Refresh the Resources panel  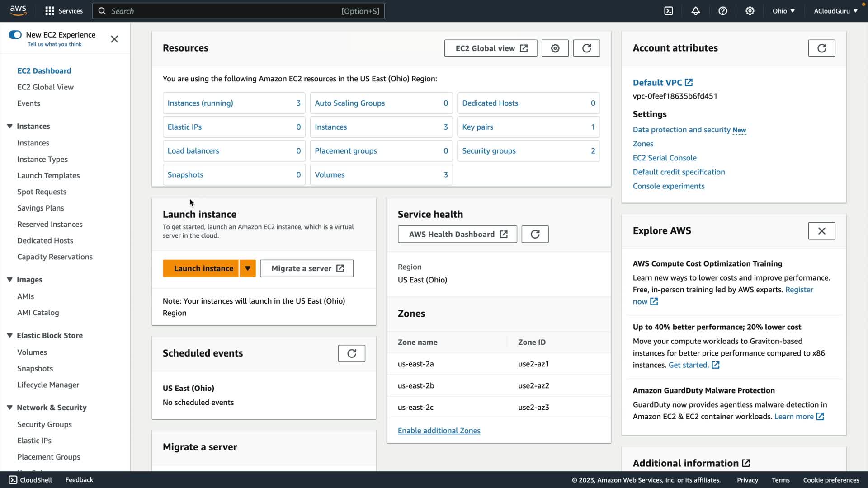click(x=586, y=48)
